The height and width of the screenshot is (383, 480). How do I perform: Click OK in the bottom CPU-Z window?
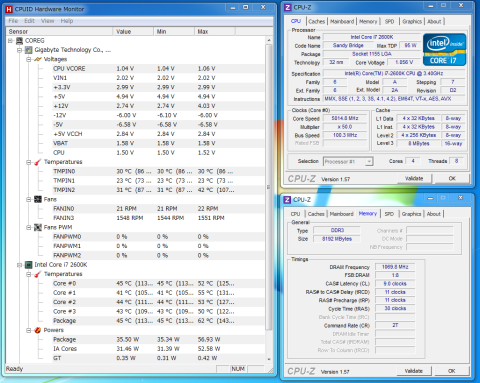tap(452, 371)
